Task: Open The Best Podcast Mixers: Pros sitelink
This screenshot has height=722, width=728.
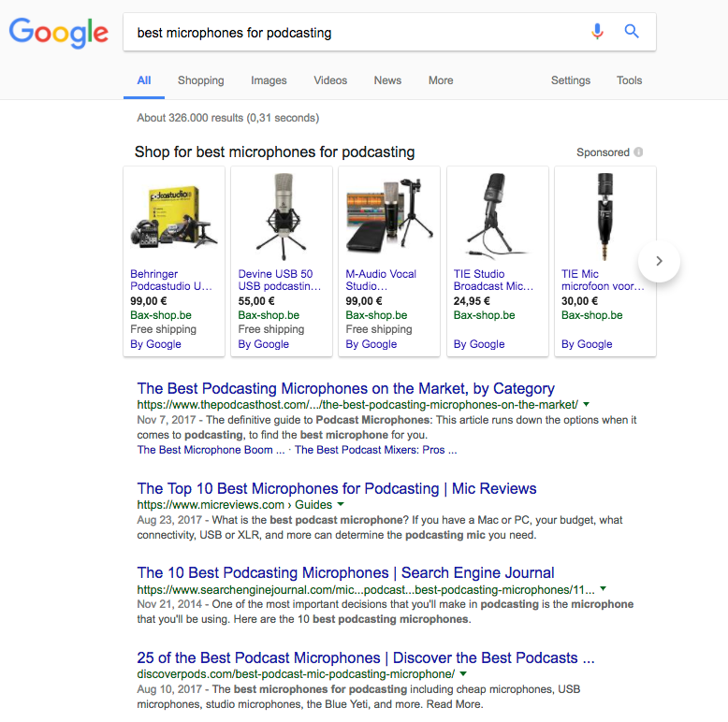Action: [x=375, y=450]
